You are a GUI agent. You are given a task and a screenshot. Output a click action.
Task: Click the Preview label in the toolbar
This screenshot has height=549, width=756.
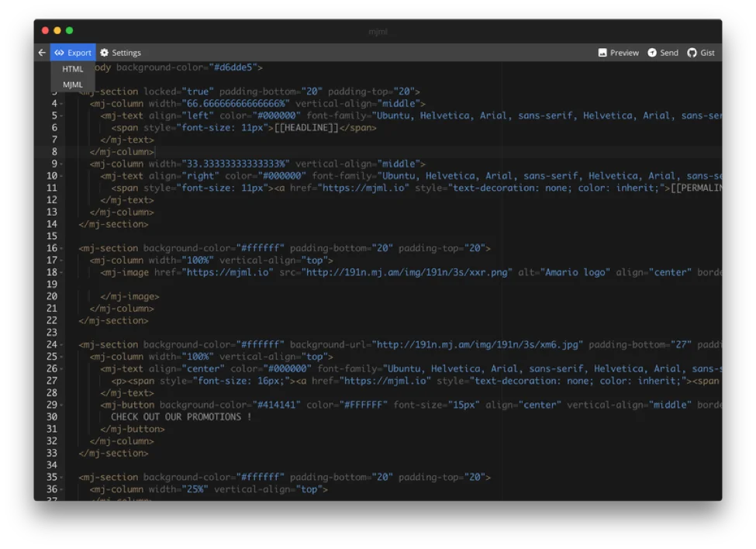pos(624,53)
